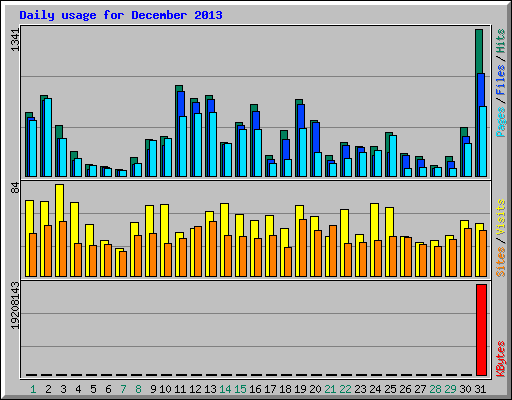This screenshot has height=400, width=512.
Task: Click the tall green hits bar for day 31
Action: pos(479,52)
